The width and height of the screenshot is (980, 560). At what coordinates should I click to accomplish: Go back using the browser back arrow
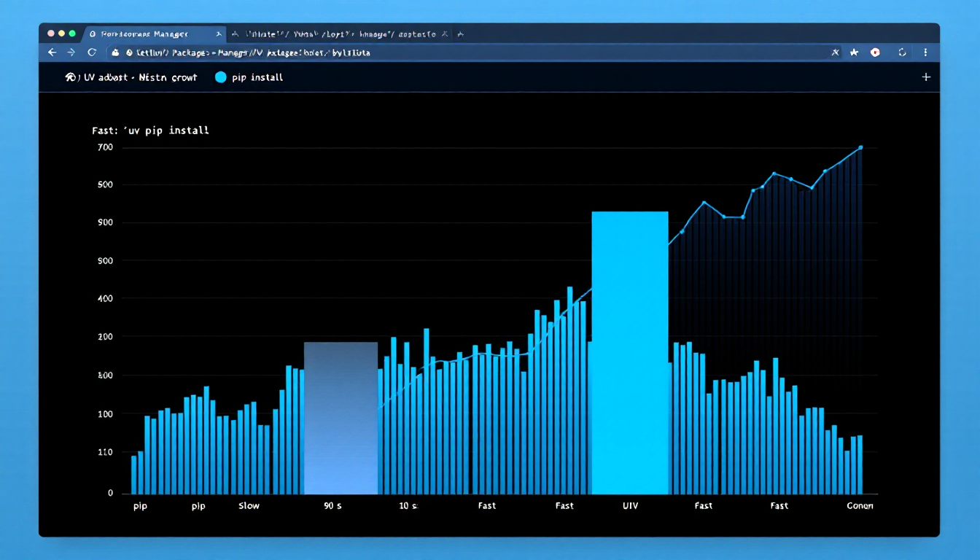coord(52,52)
